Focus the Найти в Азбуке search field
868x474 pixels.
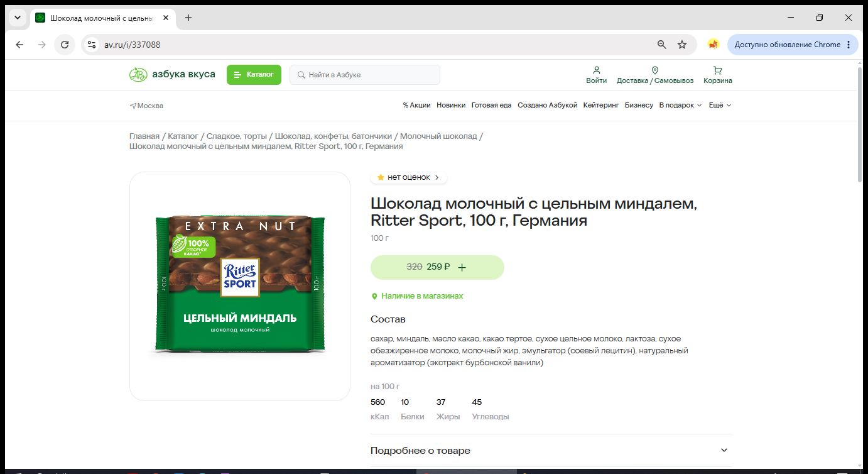click(365, 75)
